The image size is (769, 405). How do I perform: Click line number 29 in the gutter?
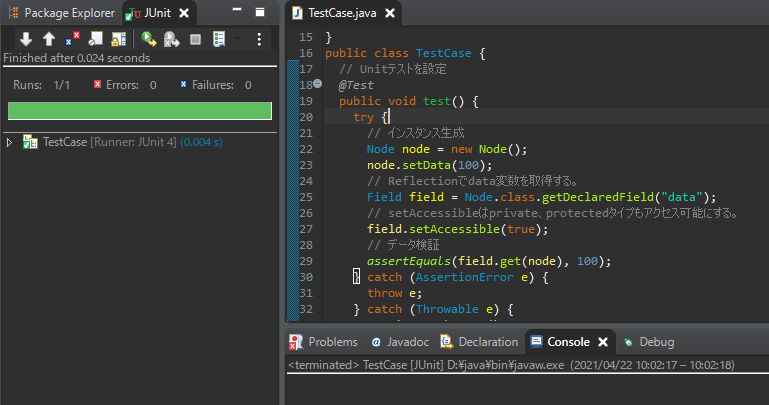[x=306, y=261]
